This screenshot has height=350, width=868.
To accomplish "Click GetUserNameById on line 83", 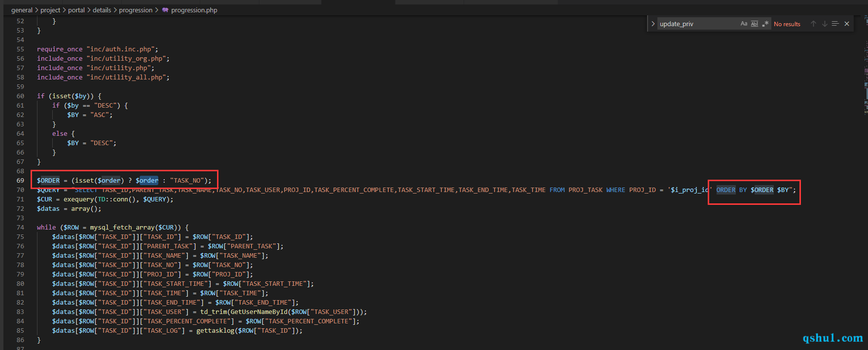I will click(259, 311).
